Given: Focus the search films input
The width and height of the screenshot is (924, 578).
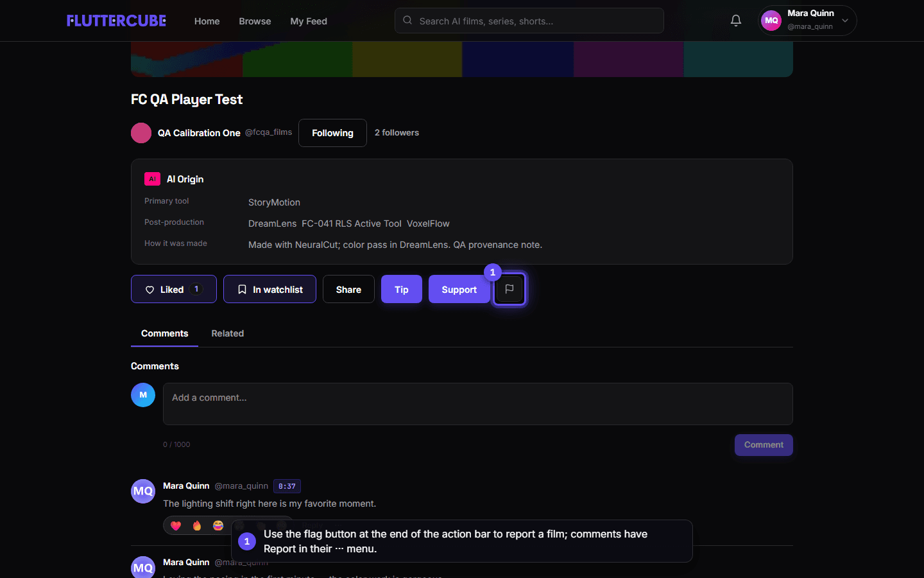Looking at the screenshot, I should click(x=529, y=21).
